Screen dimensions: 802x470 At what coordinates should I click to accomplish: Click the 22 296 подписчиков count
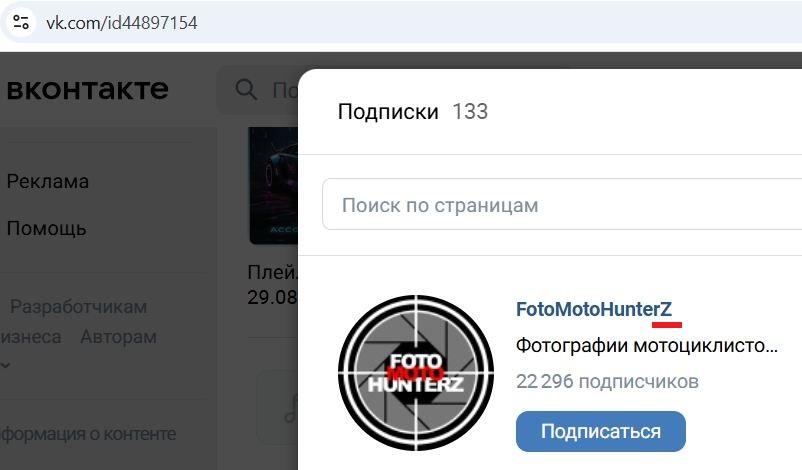point(607,382)
